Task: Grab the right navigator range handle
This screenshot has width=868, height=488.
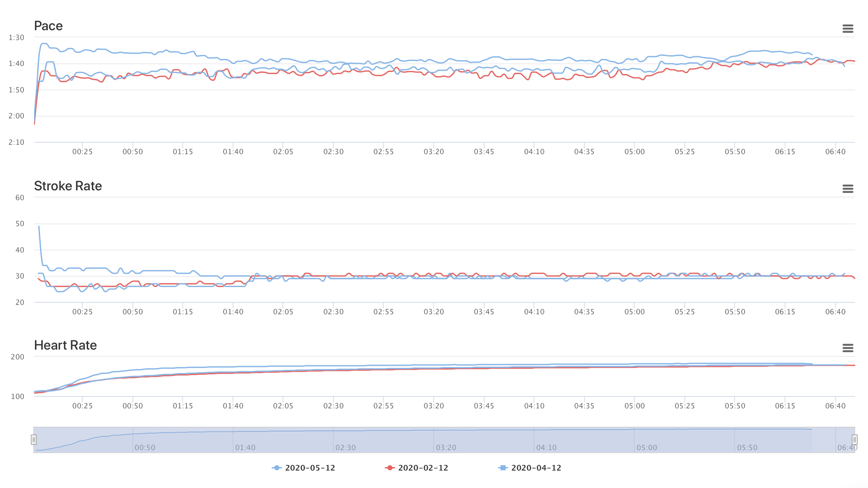Action: (x=854, y=439)
